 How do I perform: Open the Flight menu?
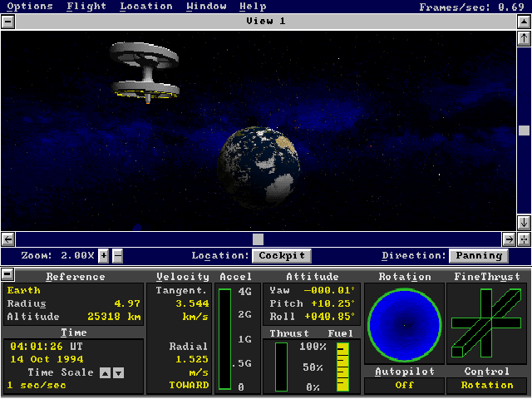pyautogui.click(x=86, y=6)
